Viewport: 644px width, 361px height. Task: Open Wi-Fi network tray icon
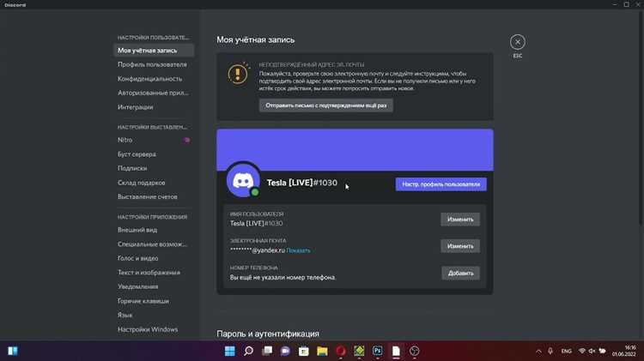click(582, 352)
